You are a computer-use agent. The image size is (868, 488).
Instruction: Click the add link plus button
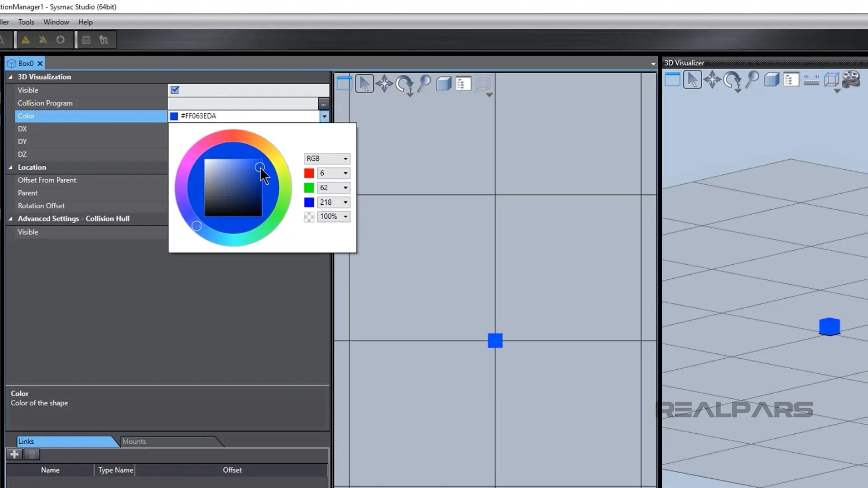[14, 455]
